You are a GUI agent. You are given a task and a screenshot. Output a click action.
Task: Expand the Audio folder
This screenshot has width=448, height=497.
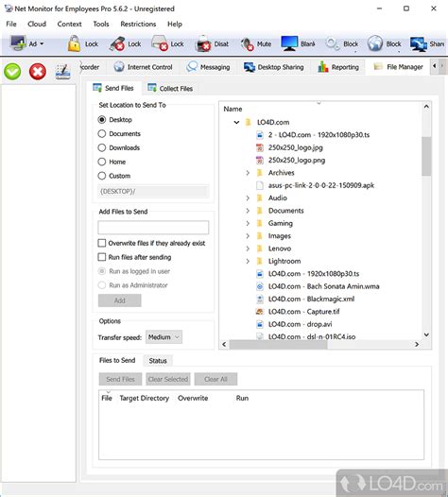pos(248,198)
